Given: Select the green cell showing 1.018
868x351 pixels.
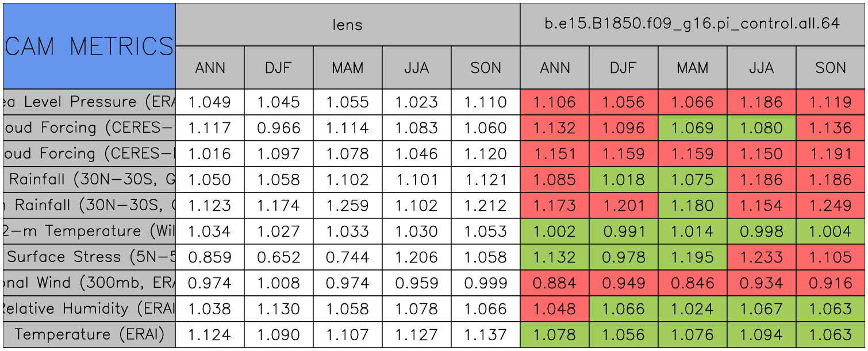Looking at the screenshot, I should (x=623, y=179).
